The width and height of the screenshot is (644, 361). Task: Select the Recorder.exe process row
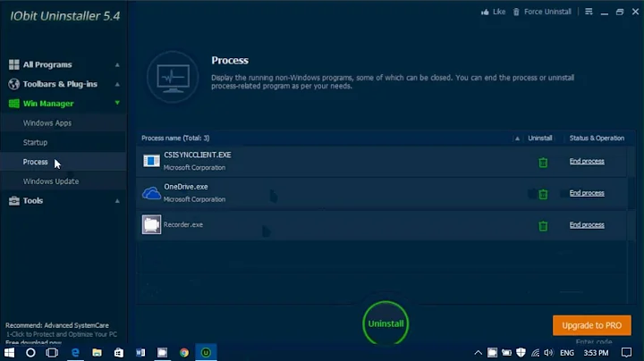coord(382,225)
